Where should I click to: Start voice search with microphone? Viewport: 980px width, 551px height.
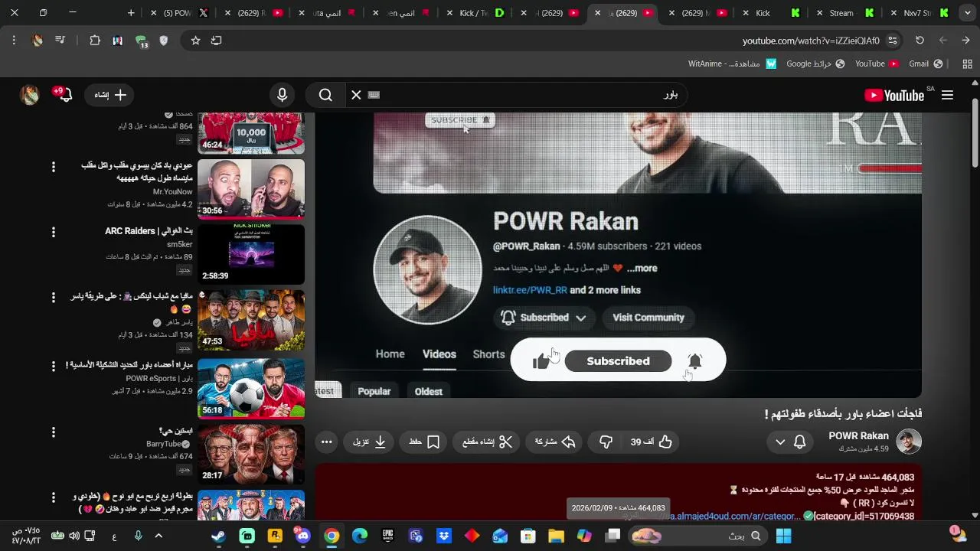click(x=282, y=95)
